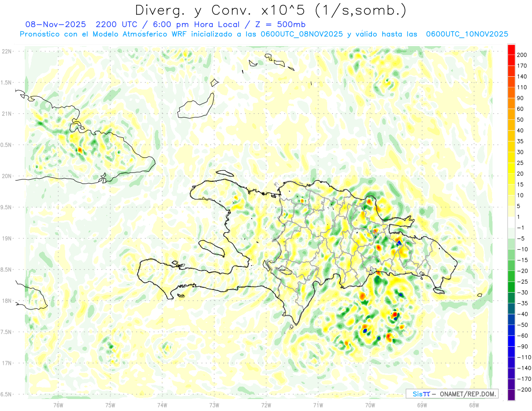This screenshot has height=411, width=532.
Task: Click the colorbar value -200
Action: coord(525,390)
